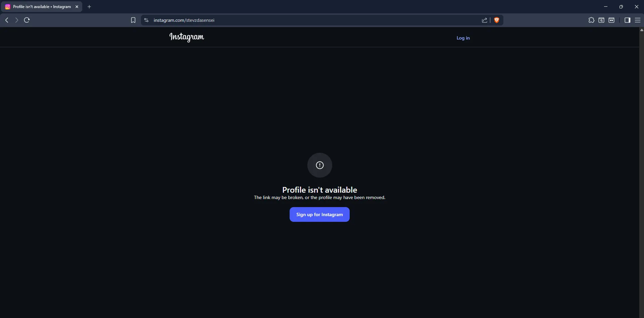
Task: Go forward to the next page
Action: [x=16, y=20]
